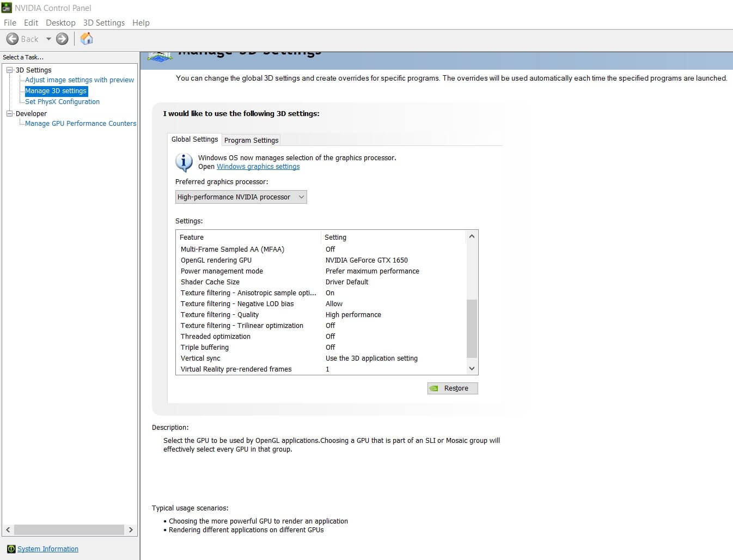Select Set PhysX Configuration
The image size is (733, 560).
62,102
